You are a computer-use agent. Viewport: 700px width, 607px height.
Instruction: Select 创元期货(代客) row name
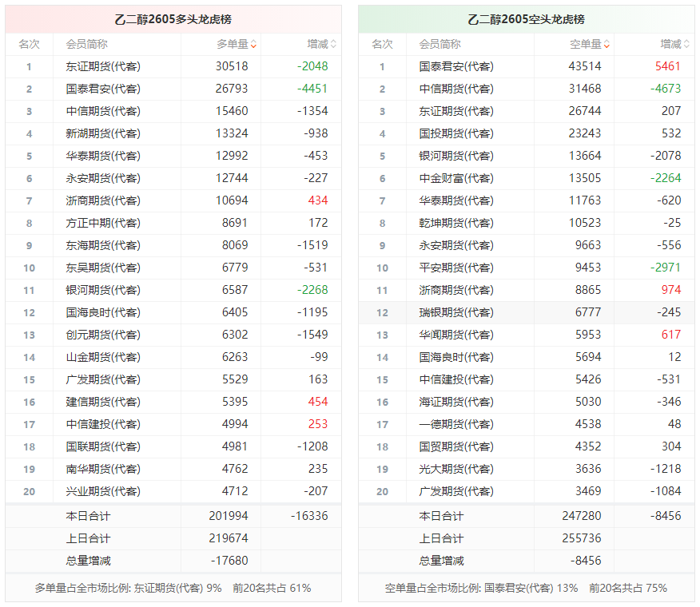coord(103,335)
